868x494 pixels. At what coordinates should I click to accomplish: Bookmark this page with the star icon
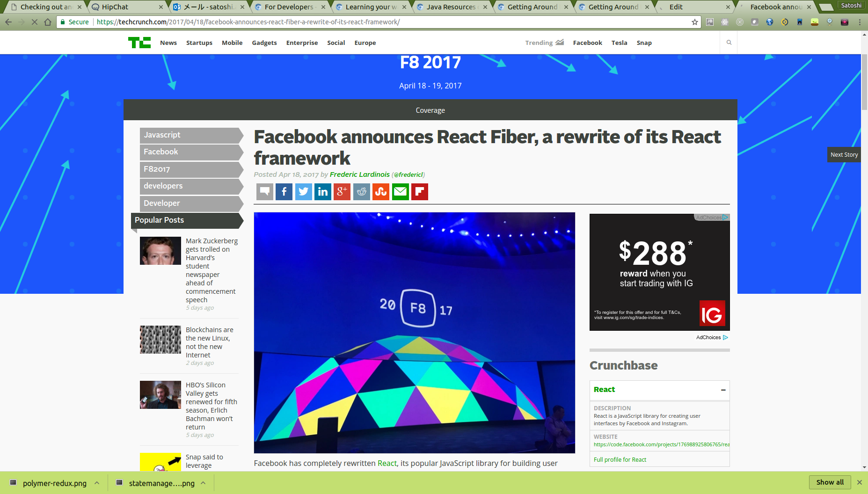tap(695, 22)
